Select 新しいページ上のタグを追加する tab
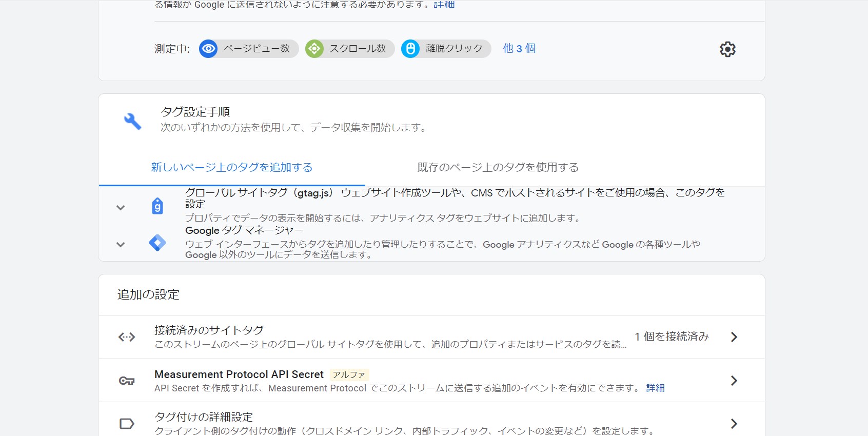The width and height of the screenshot is (868, 436). pos(232,167)
